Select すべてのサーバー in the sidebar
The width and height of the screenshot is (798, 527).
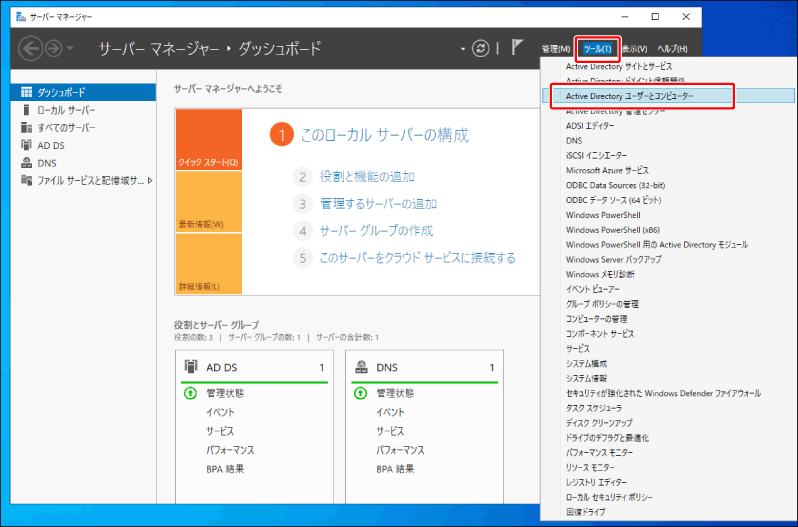66,127
